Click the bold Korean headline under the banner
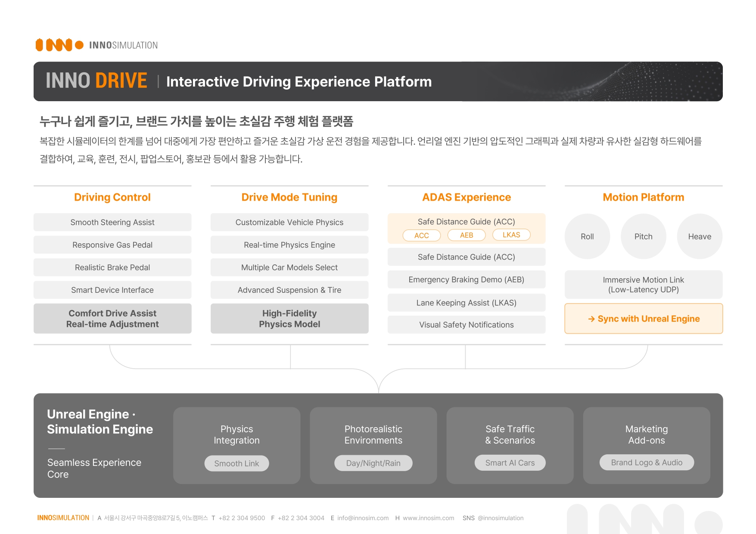This screenshot has width=756, height=534. tap(196, 121)
